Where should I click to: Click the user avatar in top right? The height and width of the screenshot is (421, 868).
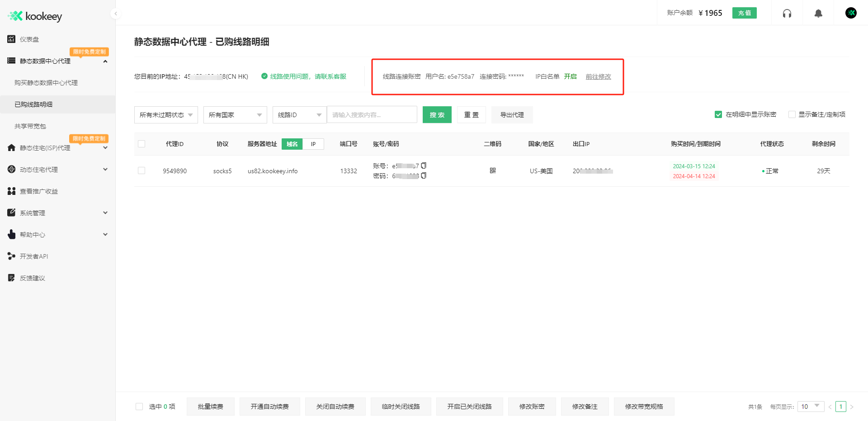click(851, 13)
